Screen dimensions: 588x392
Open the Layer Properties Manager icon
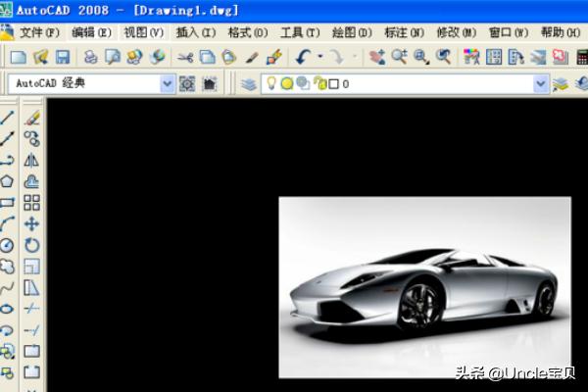248,84
